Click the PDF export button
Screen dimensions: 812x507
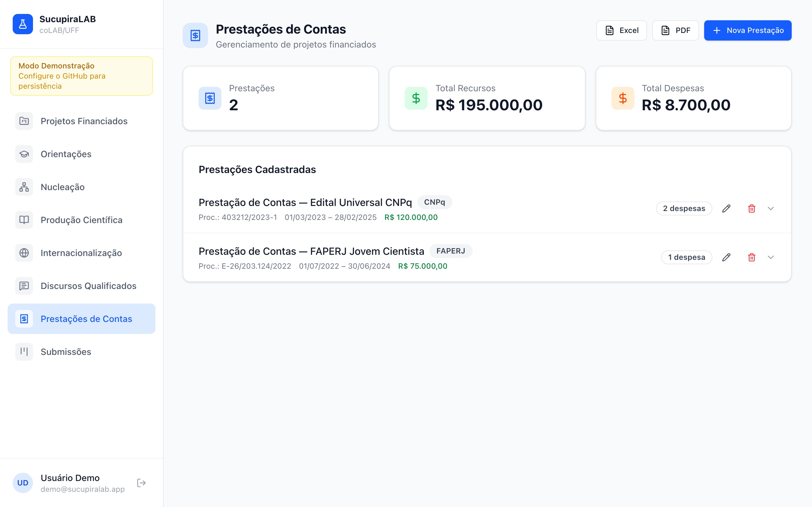[675, 30]
